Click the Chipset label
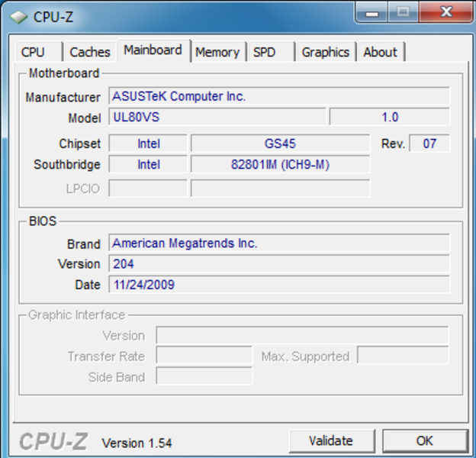 (x=79, y=144)
